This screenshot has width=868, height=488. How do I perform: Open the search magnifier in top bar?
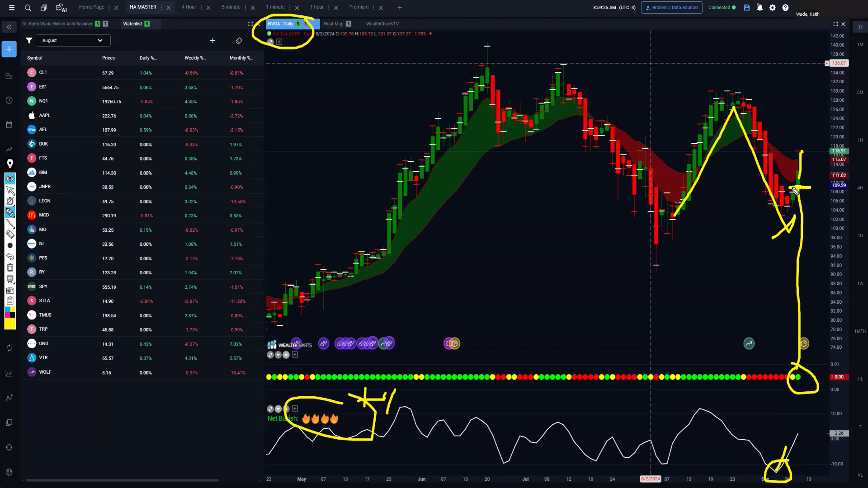pos(28,8)
